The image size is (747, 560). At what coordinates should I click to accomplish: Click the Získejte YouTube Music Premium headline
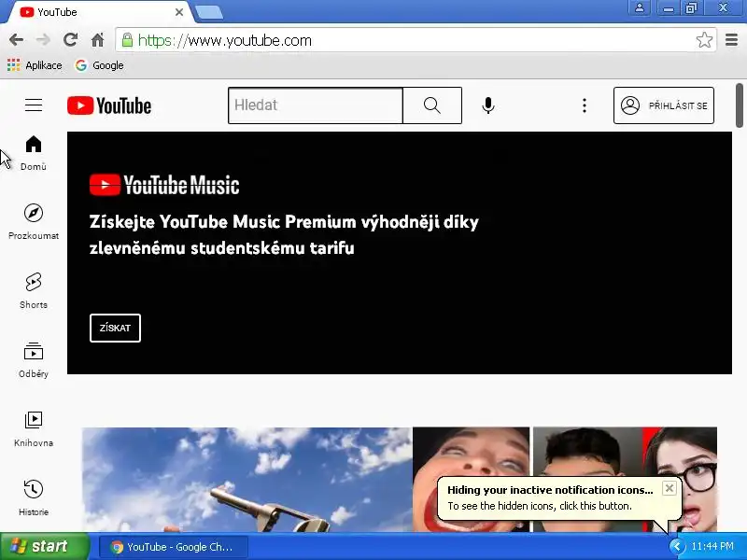(284, 235)
